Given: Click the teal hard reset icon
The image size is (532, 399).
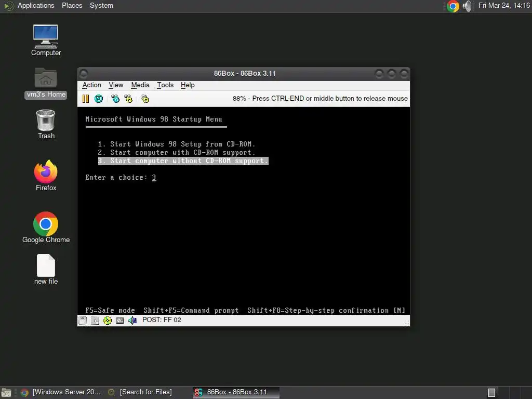Looking at the screenshot, I should 99,99.
